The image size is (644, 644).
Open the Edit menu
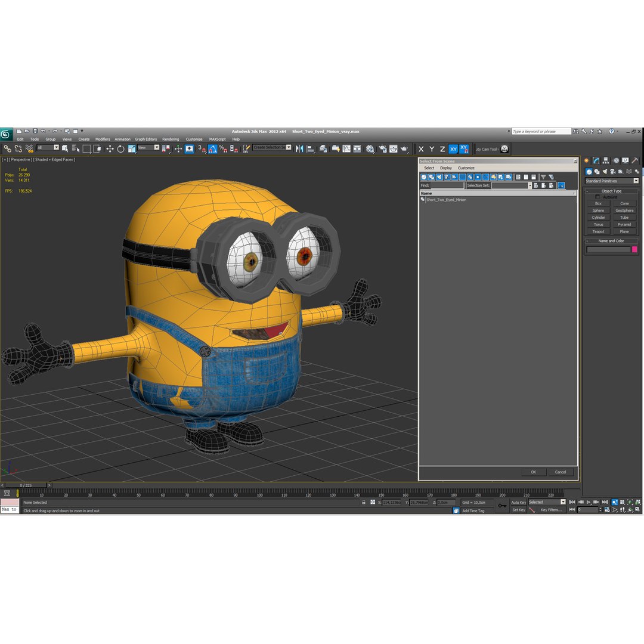[x=20, y=139]
